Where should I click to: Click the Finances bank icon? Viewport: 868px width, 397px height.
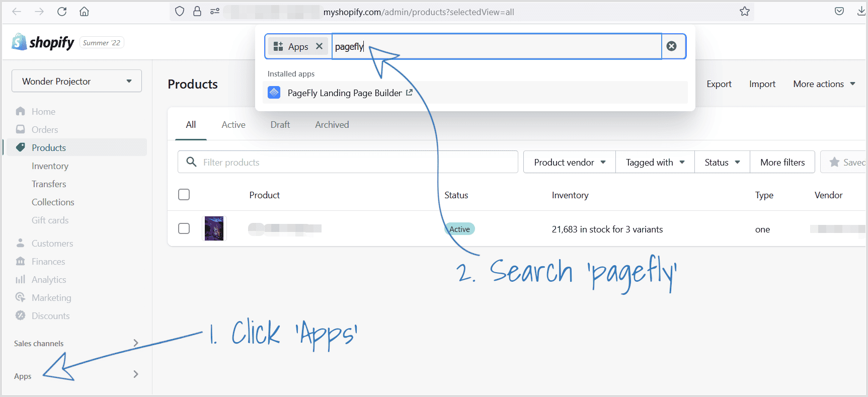click(21, 261)
